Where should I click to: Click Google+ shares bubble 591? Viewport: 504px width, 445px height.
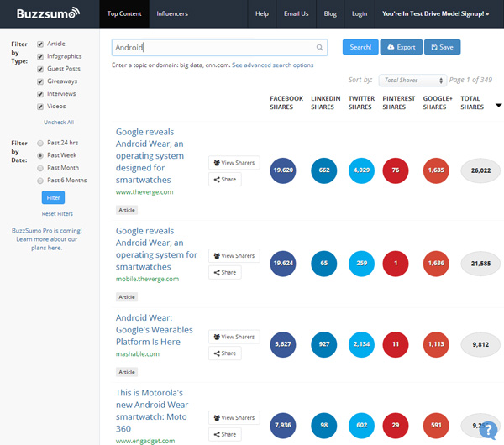(436, 426)
